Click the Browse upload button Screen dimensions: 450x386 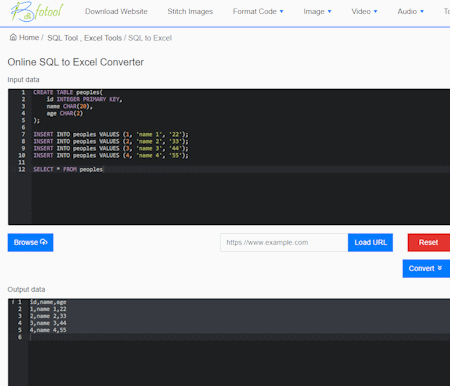[30, 242]
